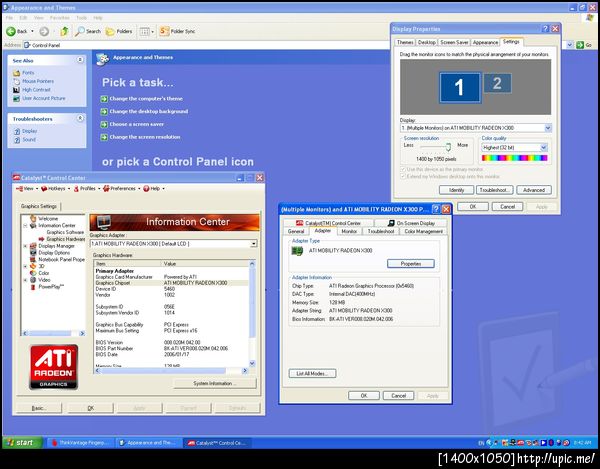Open the Display dropdown in Display Properties
This screenshot has width=600, height=469.
point(548,128)
